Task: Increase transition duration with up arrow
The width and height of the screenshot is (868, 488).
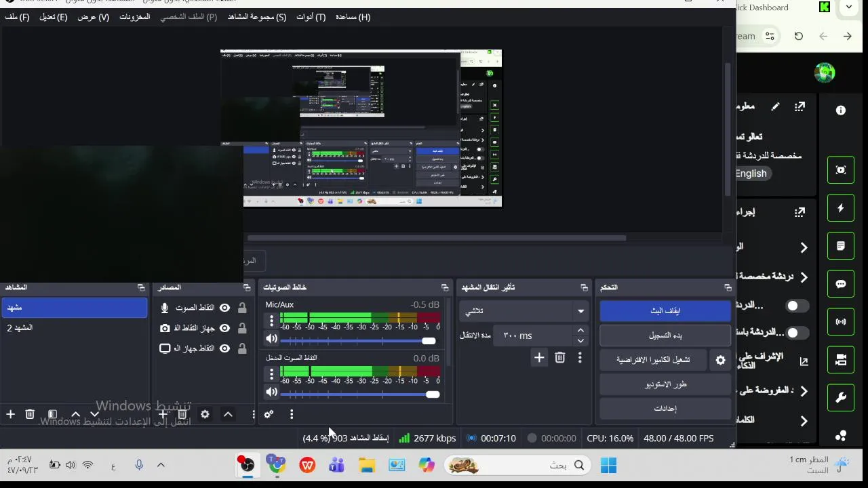Action: click(580, 330)
